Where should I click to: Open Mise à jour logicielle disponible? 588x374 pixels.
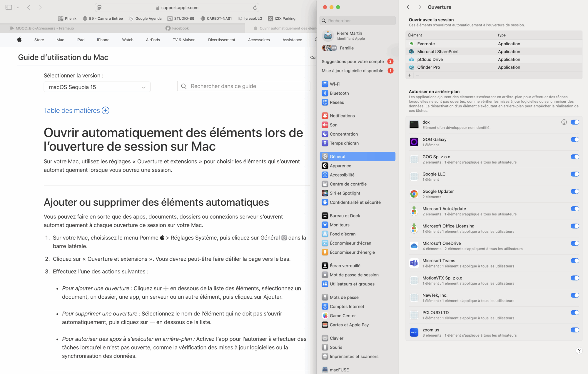tap(357, 71)
